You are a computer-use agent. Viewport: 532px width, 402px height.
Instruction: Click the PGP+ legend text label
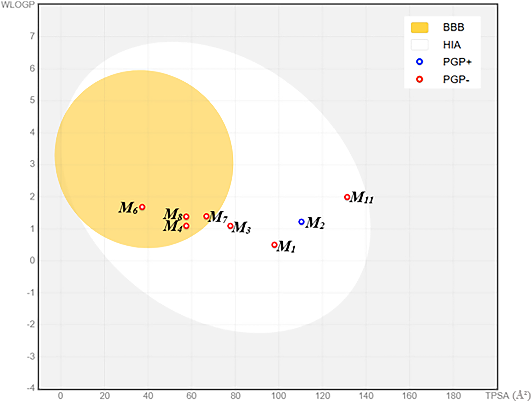pos(457,62)
